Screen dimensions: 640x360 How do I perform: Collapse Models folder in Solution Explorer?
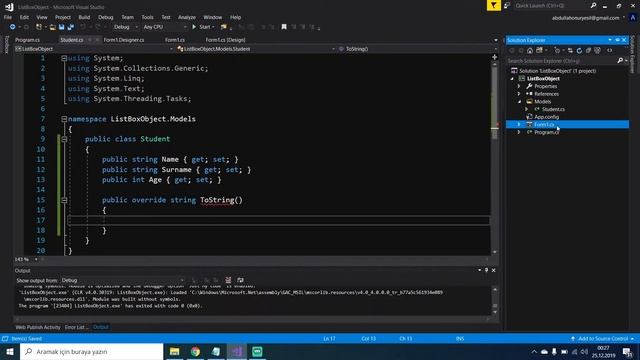point(519,102)
